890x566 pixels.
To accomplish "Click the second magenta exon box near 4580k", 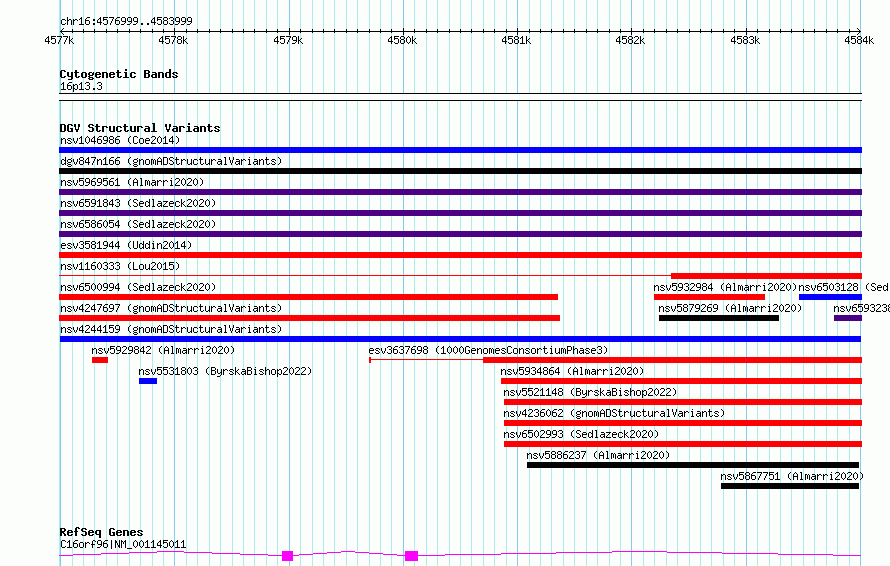I will point(412,556).
